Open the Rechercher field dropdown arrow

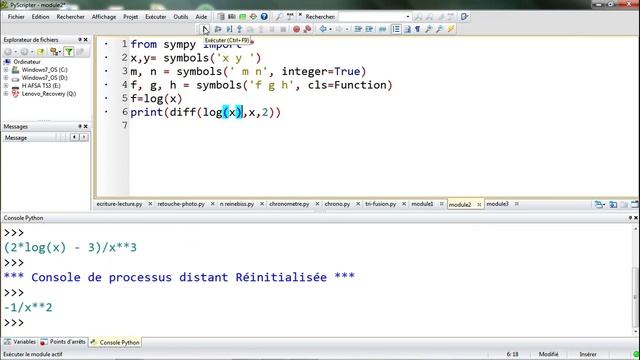[408, 17]
